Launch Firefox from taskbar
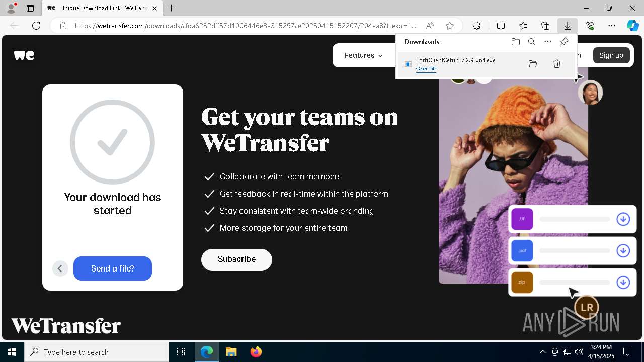 tap(256, 352)
